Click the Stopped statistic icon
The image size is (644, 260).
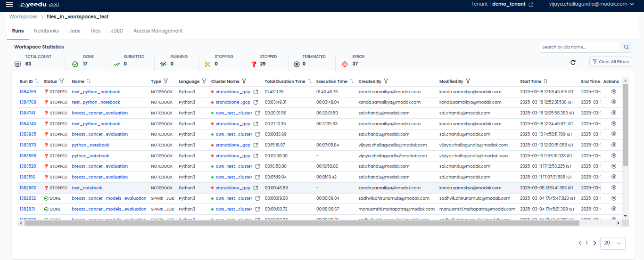[254, 64]
